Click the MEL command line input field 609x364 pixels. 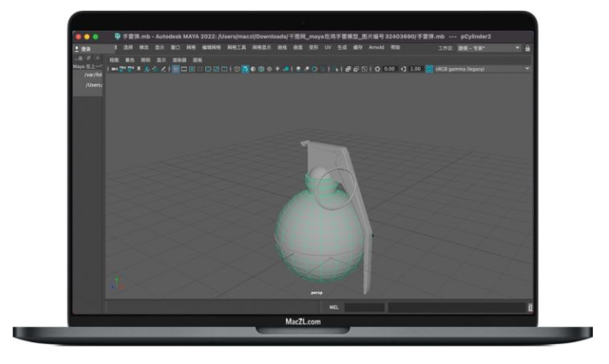(364, 308)
